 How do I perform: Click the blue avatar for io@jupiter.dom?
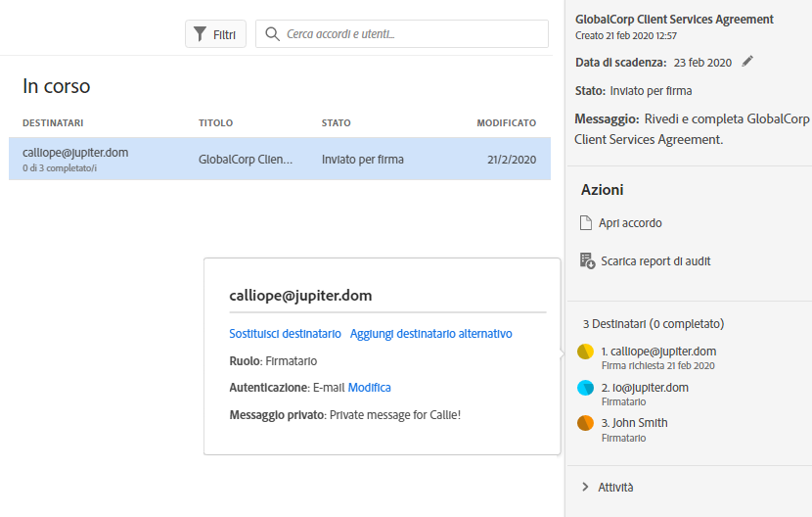coord(586,388)
